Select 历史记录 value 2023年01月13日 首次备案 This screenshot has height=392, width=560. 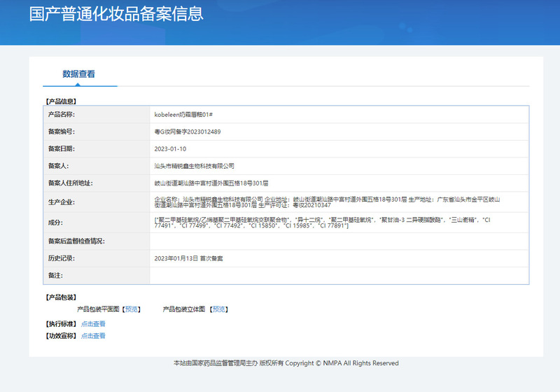(x=188, y=258)
